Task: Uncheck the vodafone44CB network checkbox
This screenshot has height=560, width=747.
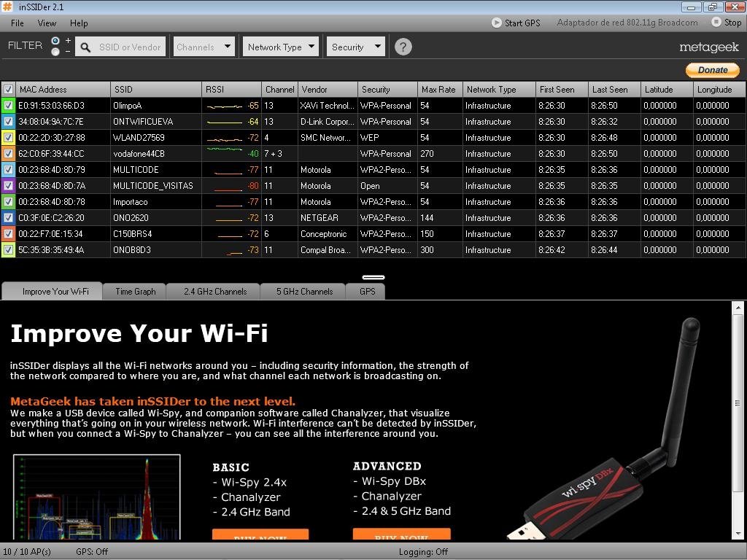Action: [x=8, y=154]
